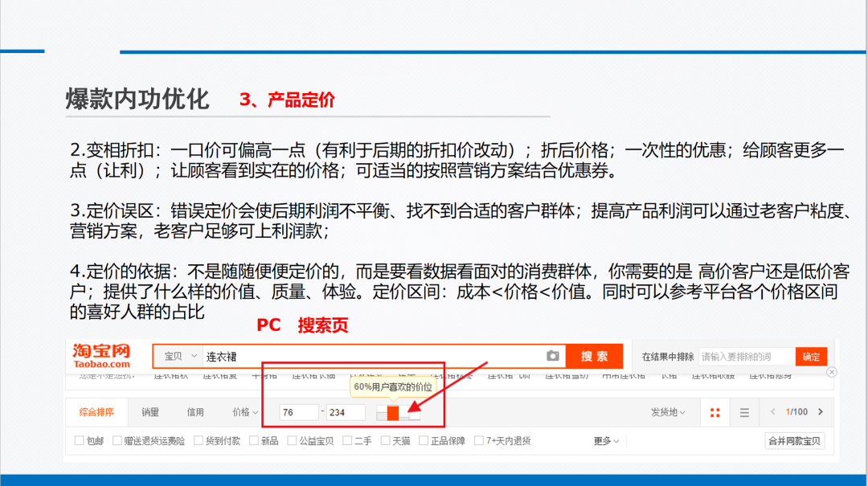Click the leftmost grey price distribution bar

pos(382,415)
